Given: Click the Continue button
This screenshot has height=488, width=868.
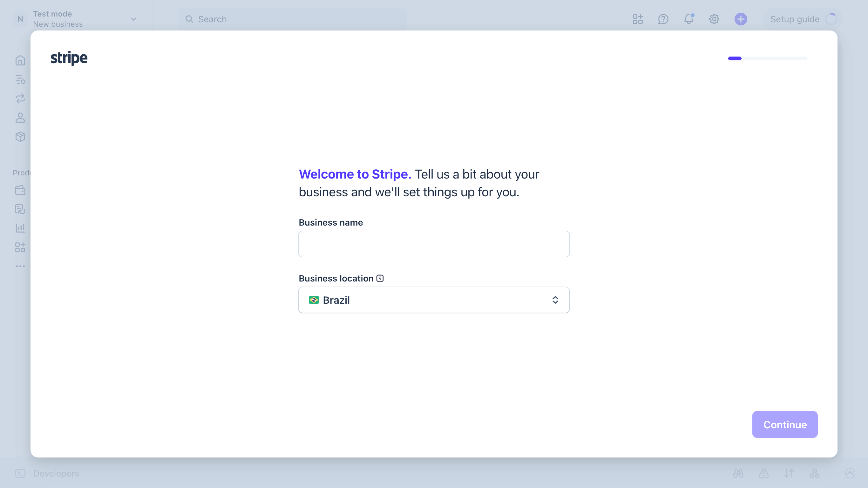Looking at the screenshot, I should 785,424.
